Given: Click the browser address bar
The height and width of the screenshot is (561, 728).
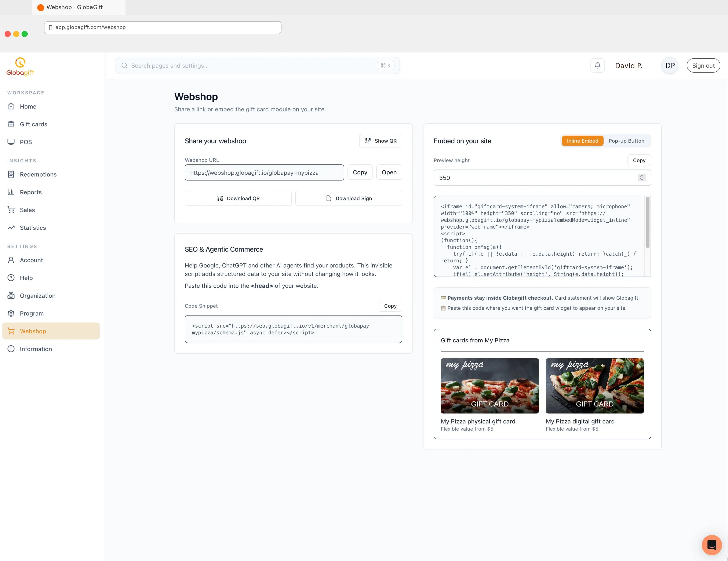Looking at the screenshot, I should click(x=163, y=27).
